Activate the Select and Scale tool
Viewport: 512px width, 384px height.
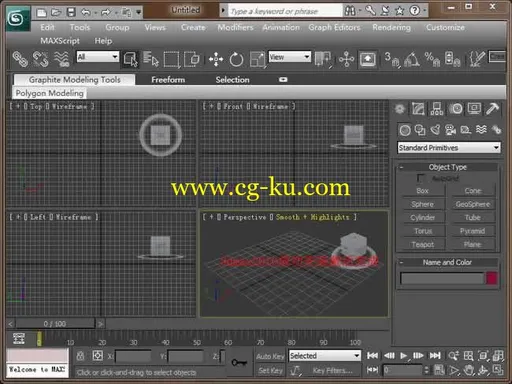coord(257,59)
